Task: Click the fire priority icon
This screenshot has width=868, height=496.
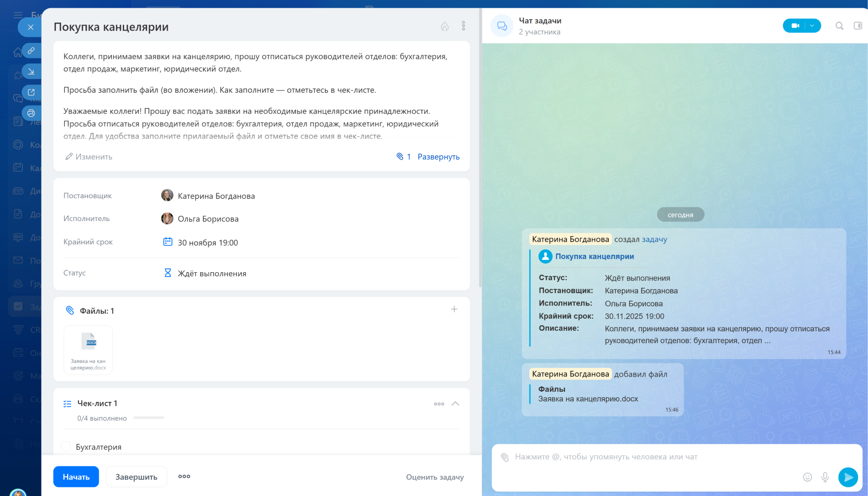Action: pos(444,26)
